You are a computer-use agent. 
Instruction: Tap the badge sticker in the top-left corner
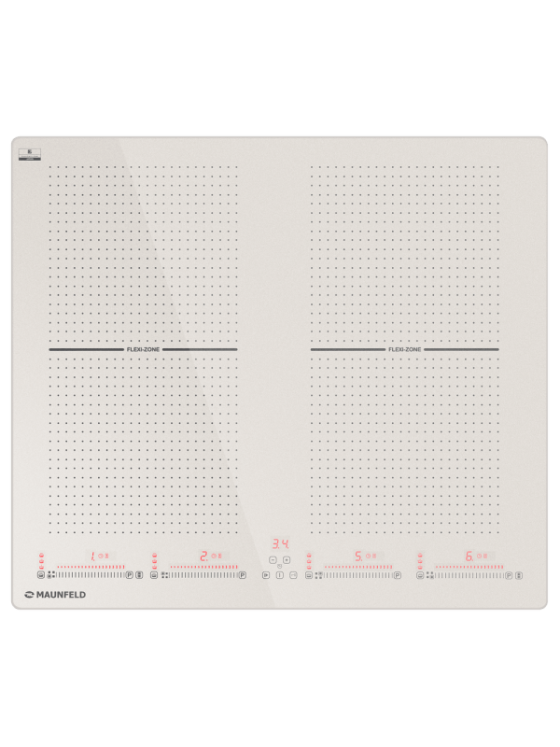point(29,153)
